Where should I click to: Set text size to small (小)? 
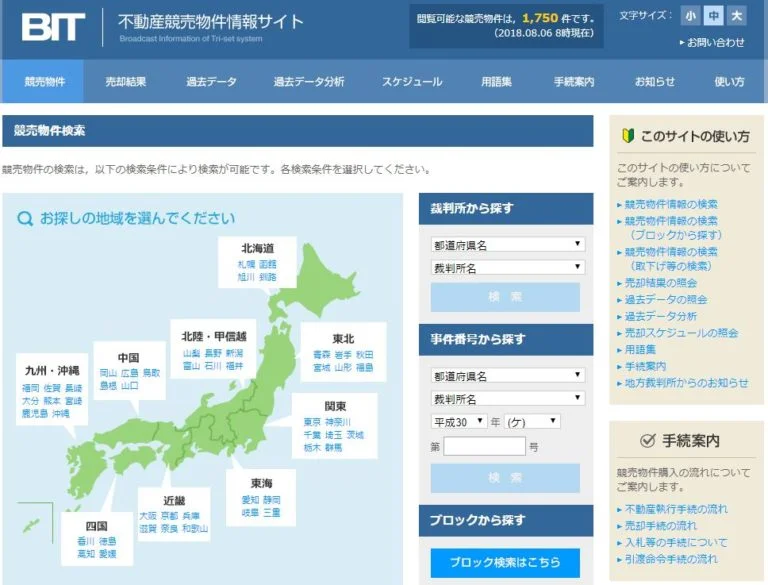coord(690,16)
